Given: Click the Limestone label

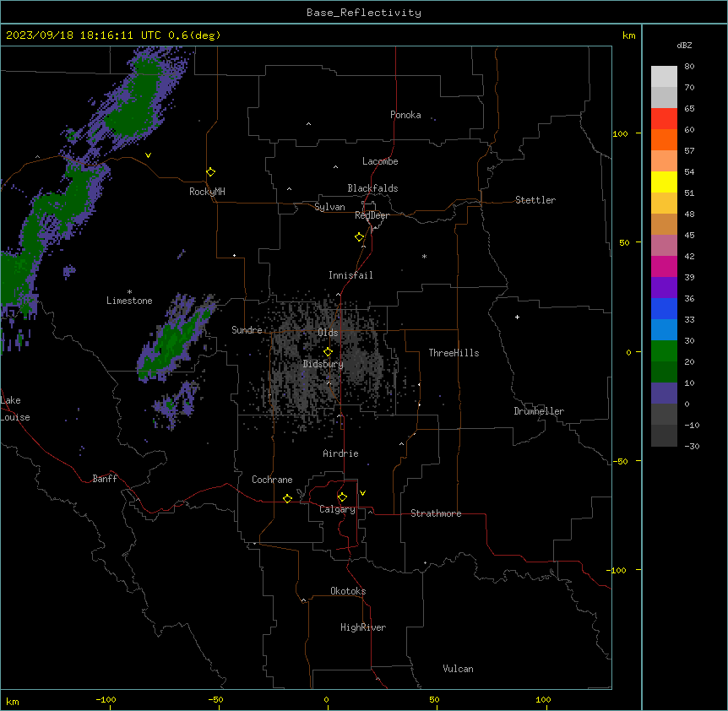Looking at the screenshot, I should tap(129, 301).
